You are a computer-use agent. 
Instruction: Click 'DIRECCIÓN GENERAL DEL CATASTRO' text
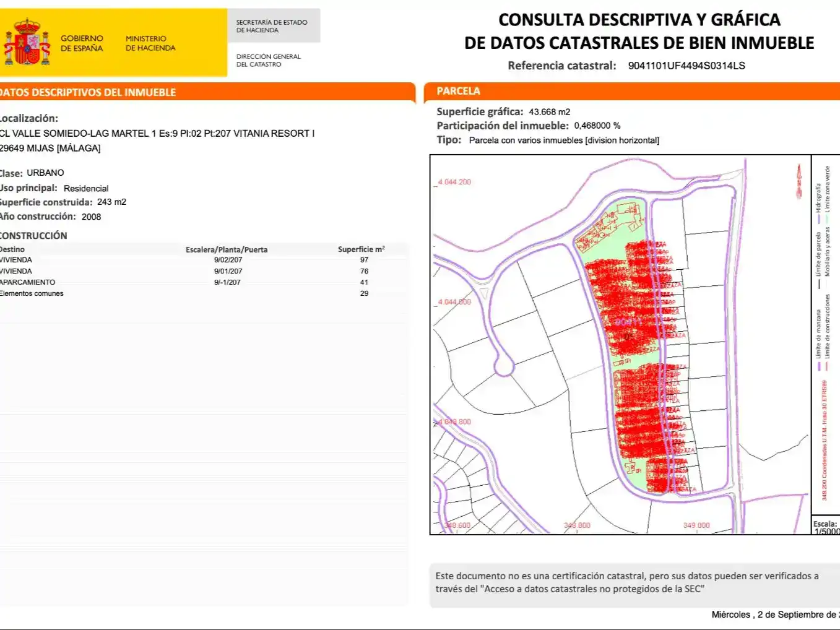(268, 60)
